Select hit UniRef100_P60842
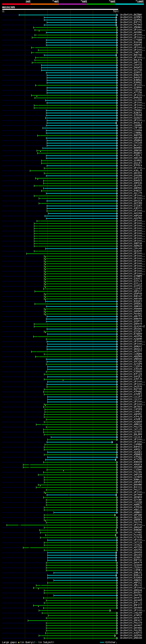The height and width of the screenshot is (644, 146). pos(131,314)
